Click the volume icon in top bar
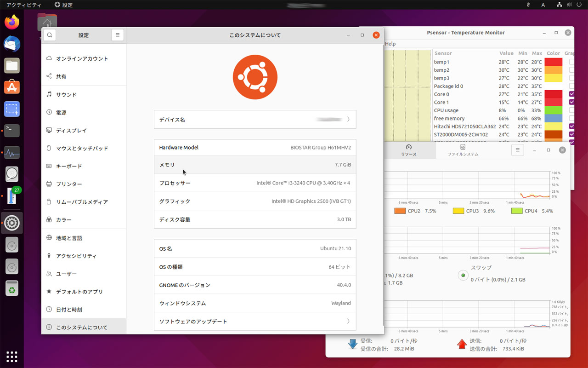This screenshot has height=368, width=588. point(570,5)
